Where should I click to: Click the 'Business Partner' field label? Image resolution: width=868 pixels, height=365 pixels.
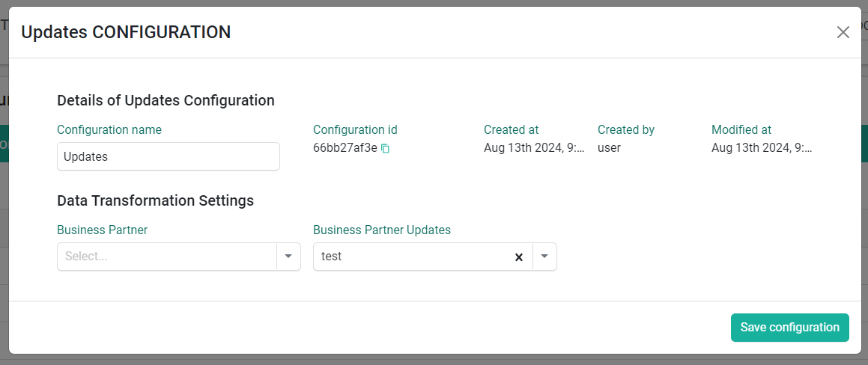103,230
